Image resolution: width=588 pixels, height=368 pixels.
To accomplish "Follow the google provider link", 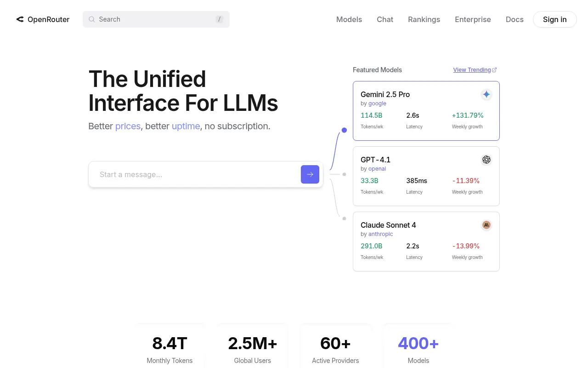I will 377,103.
